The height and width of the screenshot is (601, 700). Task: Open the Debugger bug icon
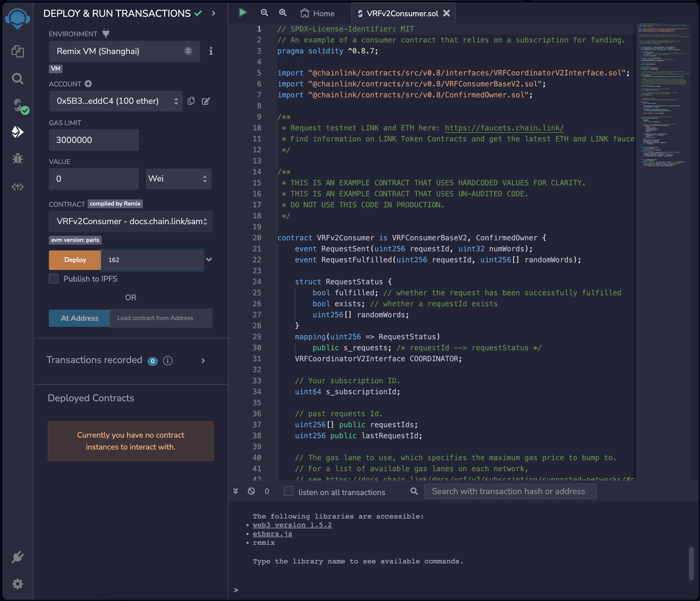coord(18,158)
